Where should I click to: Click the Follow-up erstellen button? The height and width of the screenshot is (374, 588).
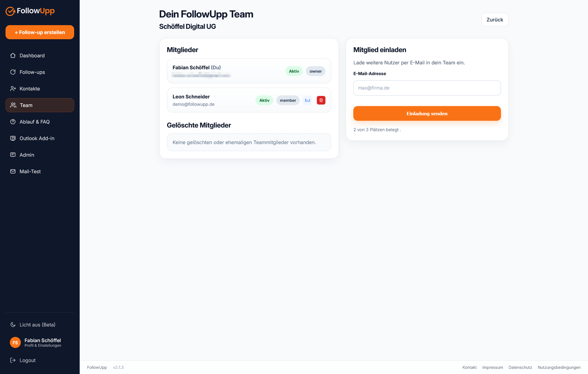point(40,32)
